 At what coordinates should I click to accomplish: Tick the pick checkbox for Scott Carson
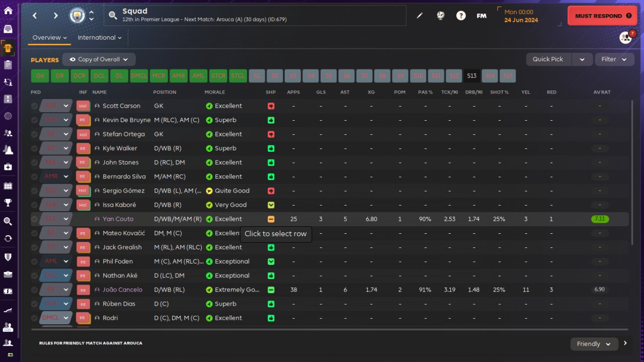[x=34, y=106]
